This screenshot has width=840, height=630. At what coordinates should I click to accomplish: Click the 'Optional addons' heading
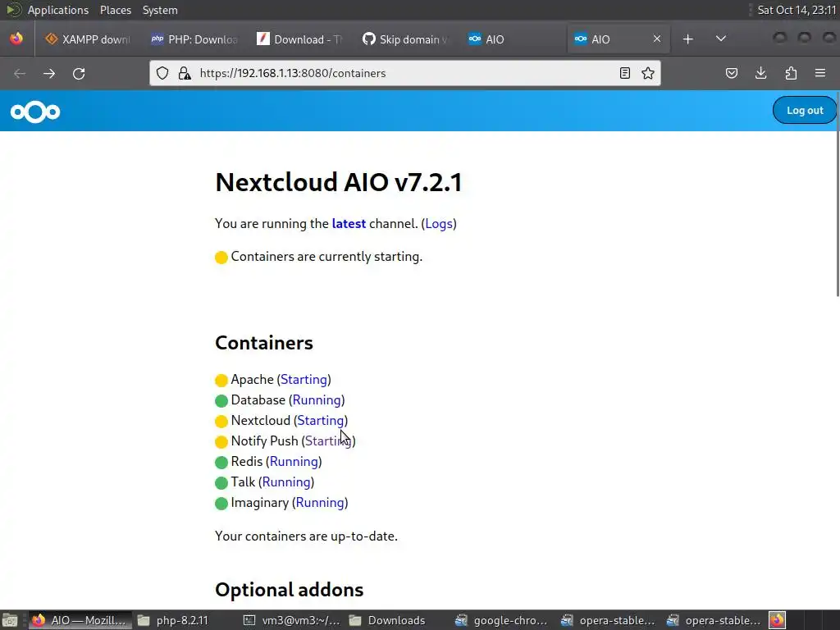pyautogui.click(x=289, y=590)
